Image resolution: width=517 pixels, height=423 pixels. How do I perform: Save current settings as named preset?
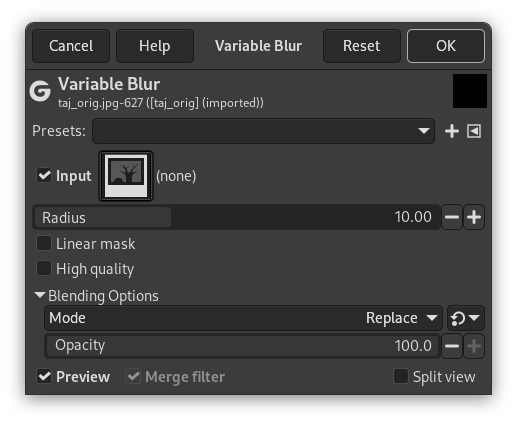pos(452,131)
